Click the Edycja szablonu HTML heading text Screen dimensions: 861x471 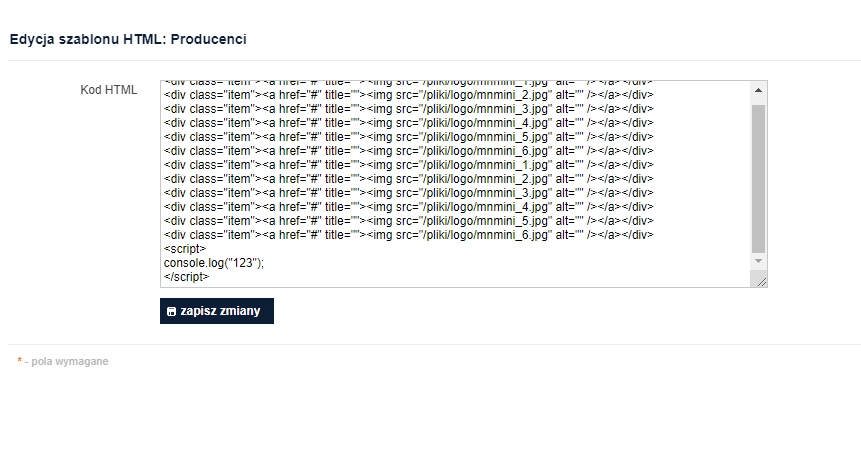click(x=88, y=40)
